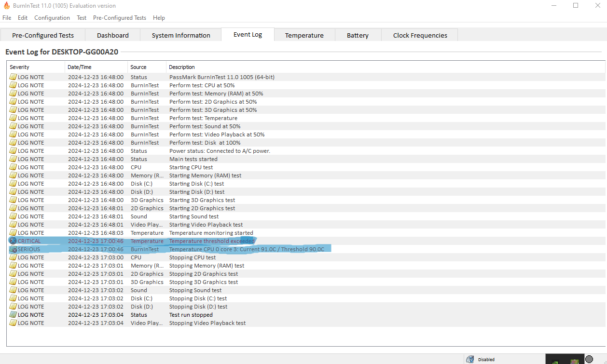
Task: Click the 2024-12-23 16:48:03 timestamp cell
Action: tap(96, 233)
